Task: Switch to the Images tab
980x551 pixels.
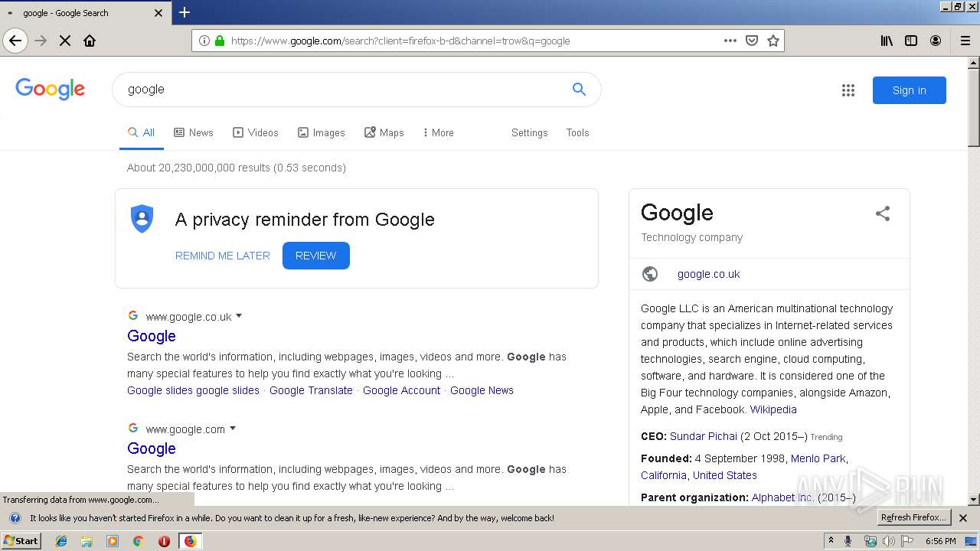Action: [x=322, y=132]
